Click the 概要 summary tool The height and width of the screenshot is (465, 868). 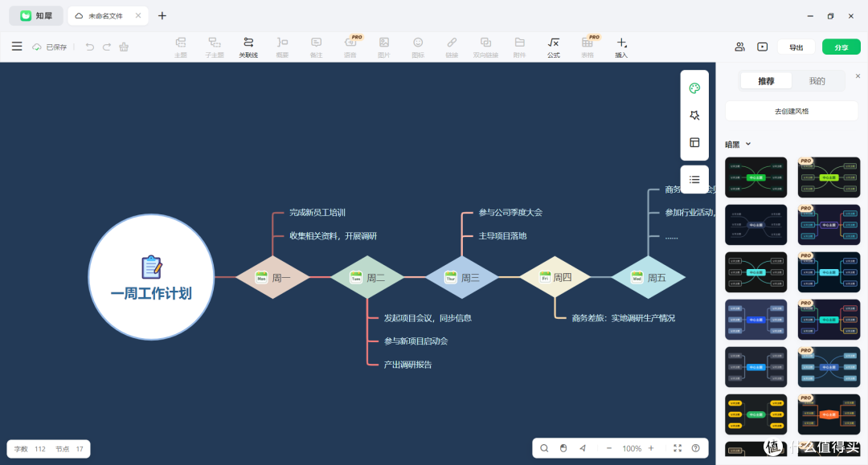282,47
